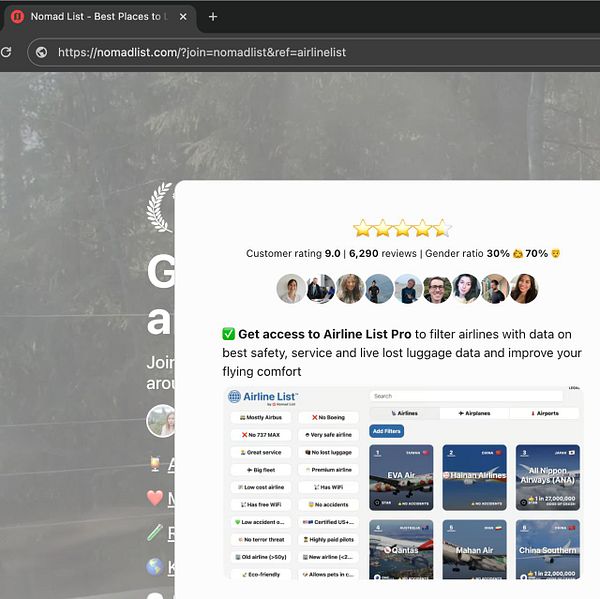Click the Airline List globe logo icon
The width and height of the screenshot is (600, 599).
tap(234, 397)
